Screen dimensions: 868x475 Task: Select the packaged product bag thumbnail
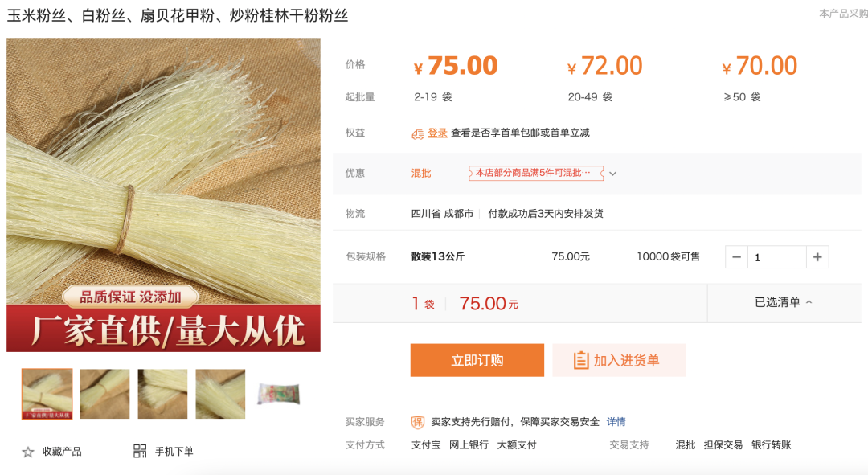click(278, 394)
